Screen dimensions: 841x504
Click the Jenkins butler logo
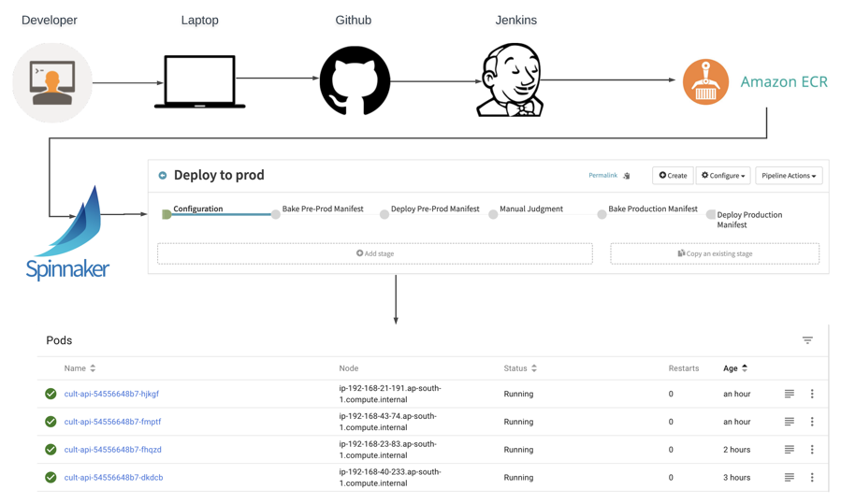click(511, 79)
